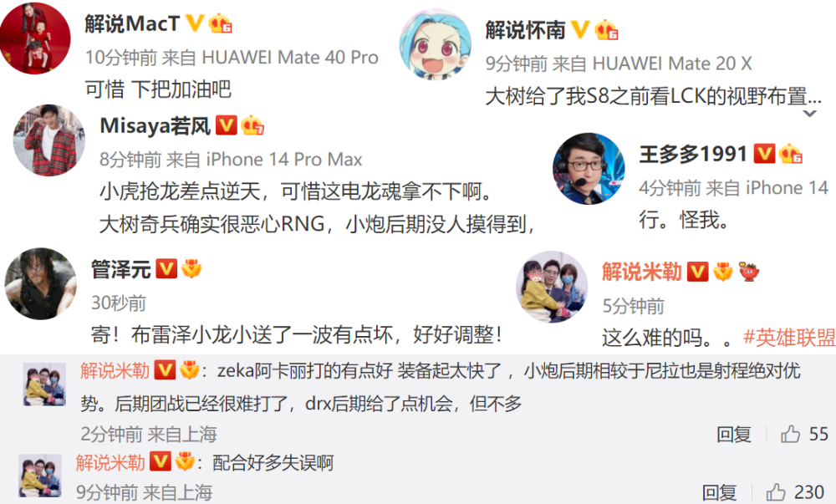The image size is (836, 504).
Task: Click the red mascot icon beside 解说米勒
Action: (x=748, y=272)
